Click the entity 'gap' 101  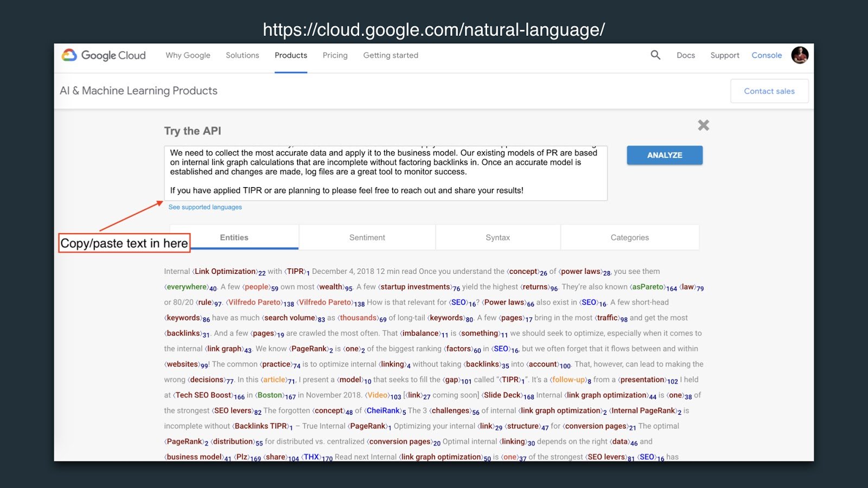pos(457,380)
